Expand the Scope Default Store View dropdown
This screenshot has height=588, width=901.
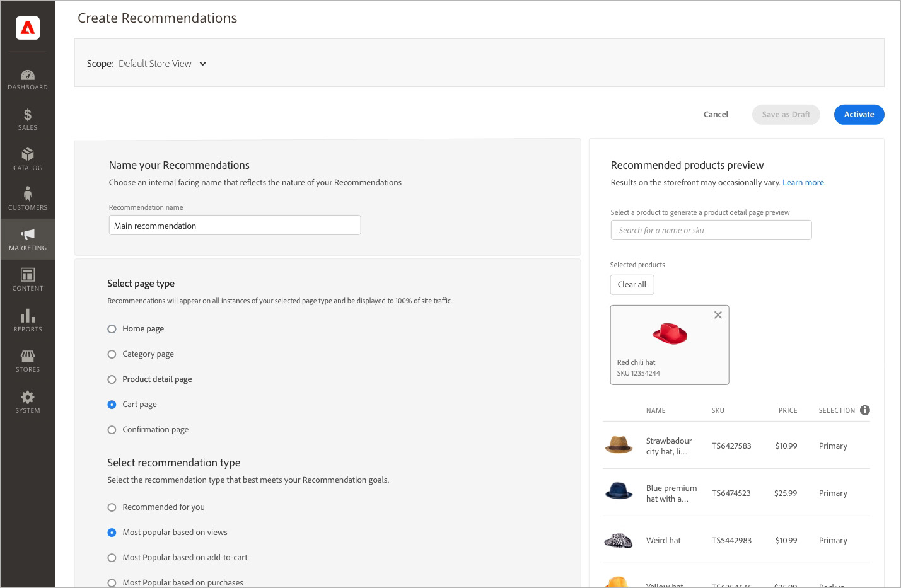pos(203,64)
